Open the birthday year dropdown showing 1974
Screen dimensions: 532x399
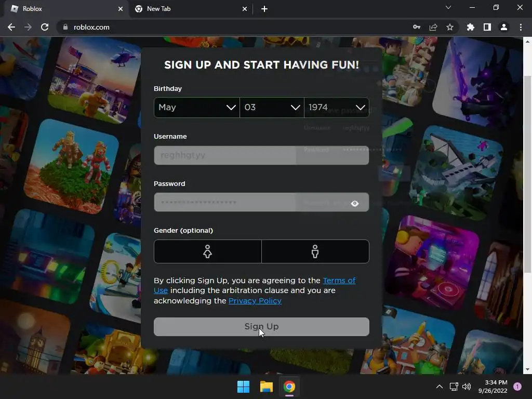click(x=337, y=108)
